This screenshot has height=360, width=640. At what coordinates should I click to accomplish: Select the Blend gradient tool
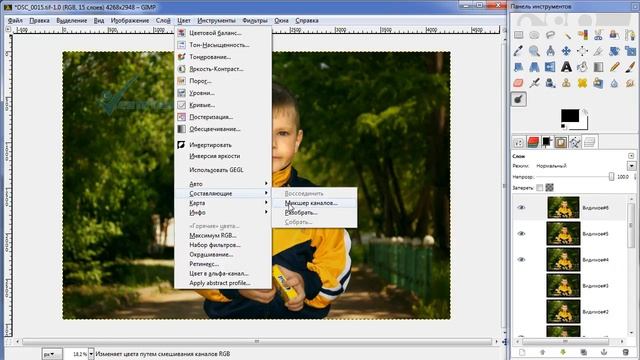coord(598,67)
